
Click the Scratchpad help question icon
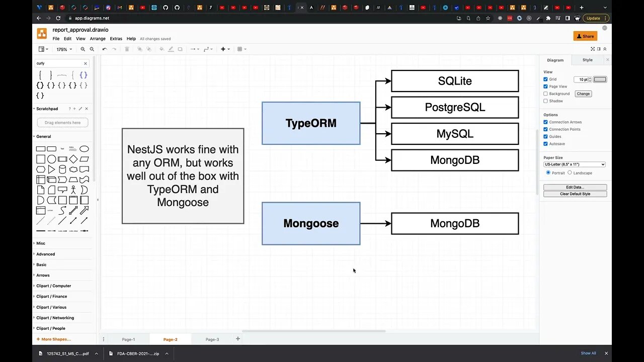point(69,109)
